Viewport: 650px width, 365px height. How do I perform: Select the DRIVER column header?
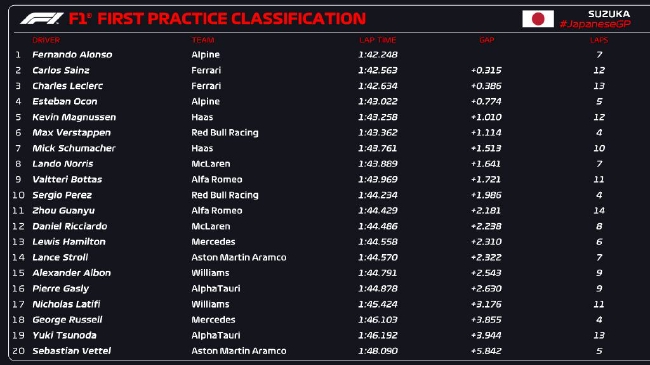click(x=46, y=40)
